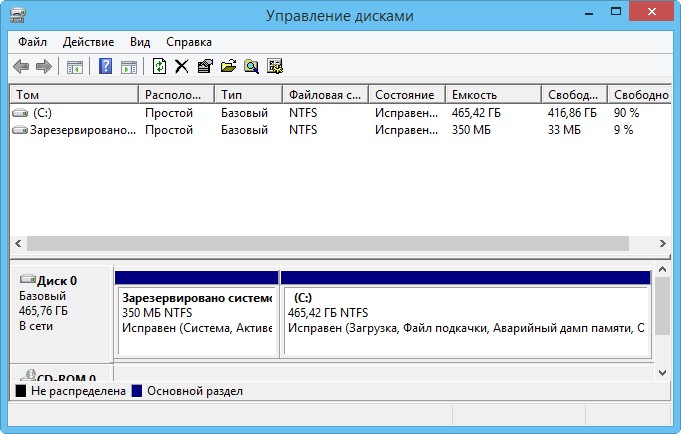Select the Зарезервировано... volume row
The width and height of the screenshot is (681, 434).
click(340, 130)
